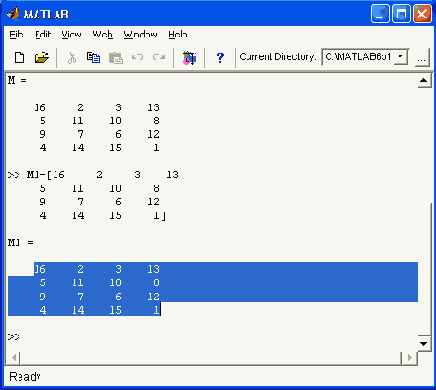This screenshot has width=436, height=390.
Task: Click the horizontal scrollbar left arrow
Action: point(14,358)
